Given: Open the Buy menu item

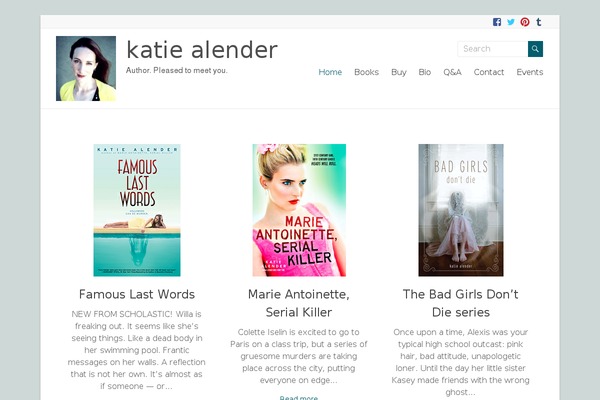Looking at the screenshot, I should (399, 72).
